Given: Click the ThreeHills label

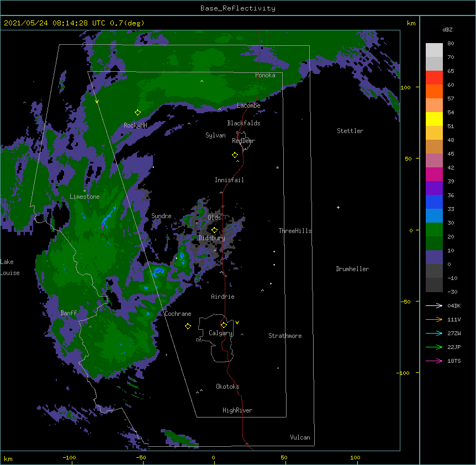Looking at the screenshot, I should point(295,231).
